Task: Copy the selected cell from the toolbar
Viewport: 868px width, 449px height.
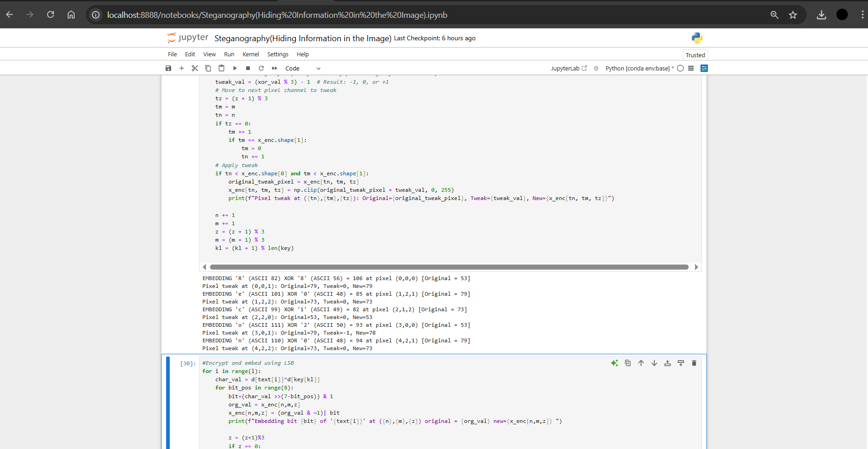Action: (208, 68)
